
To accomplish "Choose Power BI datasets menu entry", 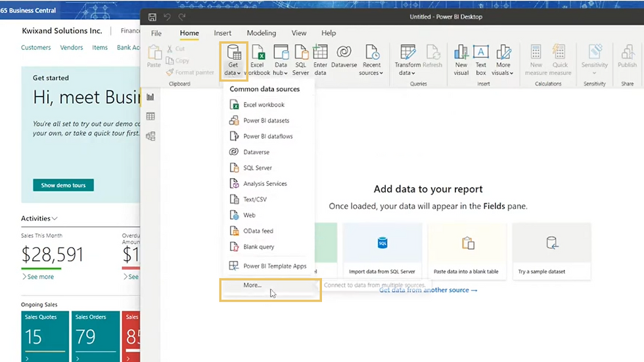I will (x=269, y=121).
